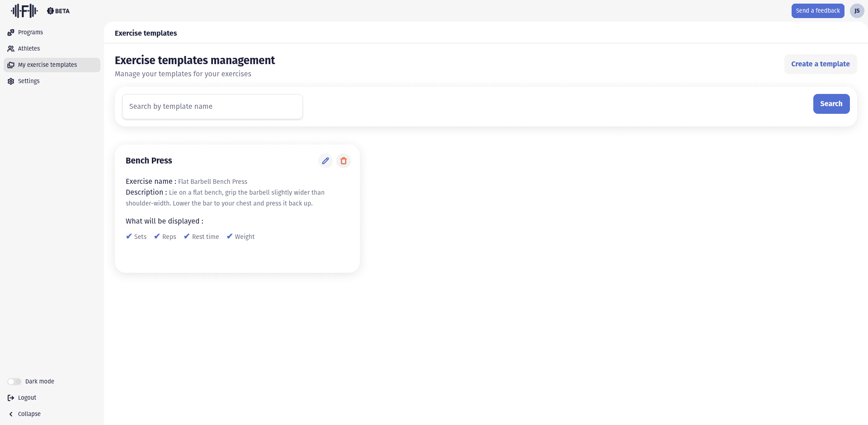Click the pencil edit icon on Bench Press
Image resolution: width=868 pixels, height=425 pixels.
(x=325, y=161)
